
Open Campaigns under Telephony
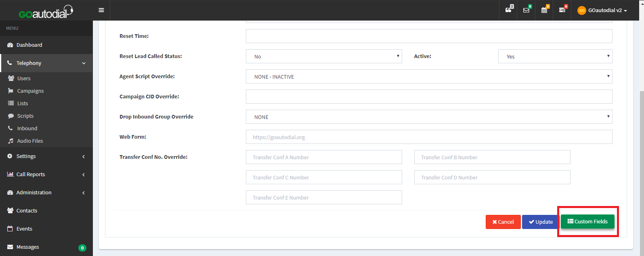coord(30,91)
